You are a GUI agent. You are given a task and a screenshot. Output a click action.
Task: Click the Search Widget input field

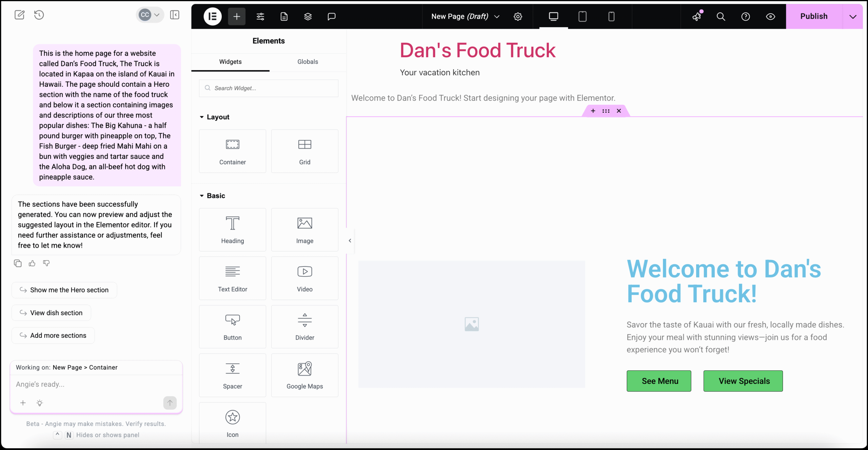click(x=269, y=88)
